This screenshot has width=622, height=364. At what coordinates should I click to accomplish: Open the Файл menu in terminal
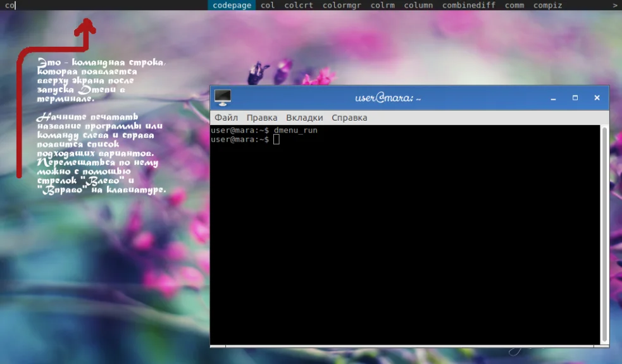tap(226, 118)
